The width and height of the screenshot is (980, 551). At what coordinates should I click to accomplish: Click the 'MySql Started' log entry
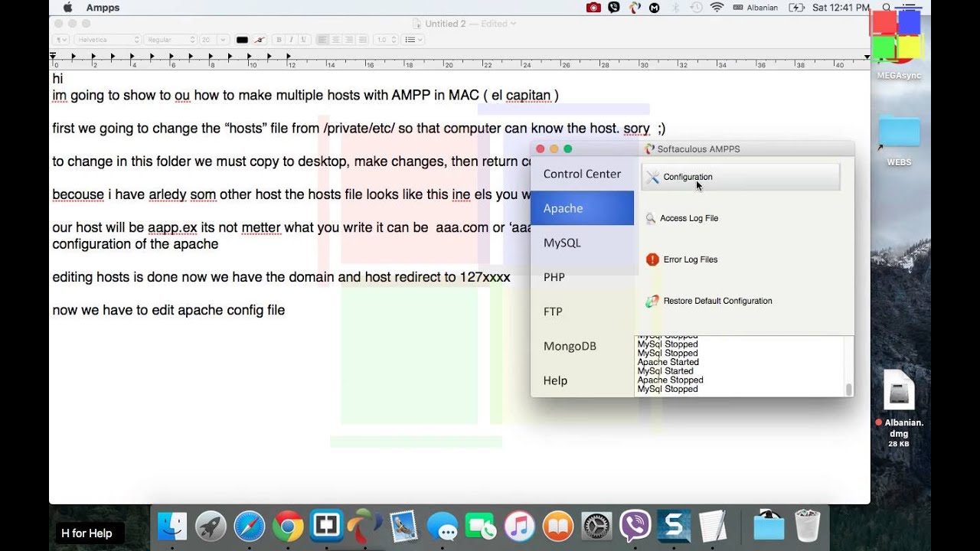click(x=665, y=371)
